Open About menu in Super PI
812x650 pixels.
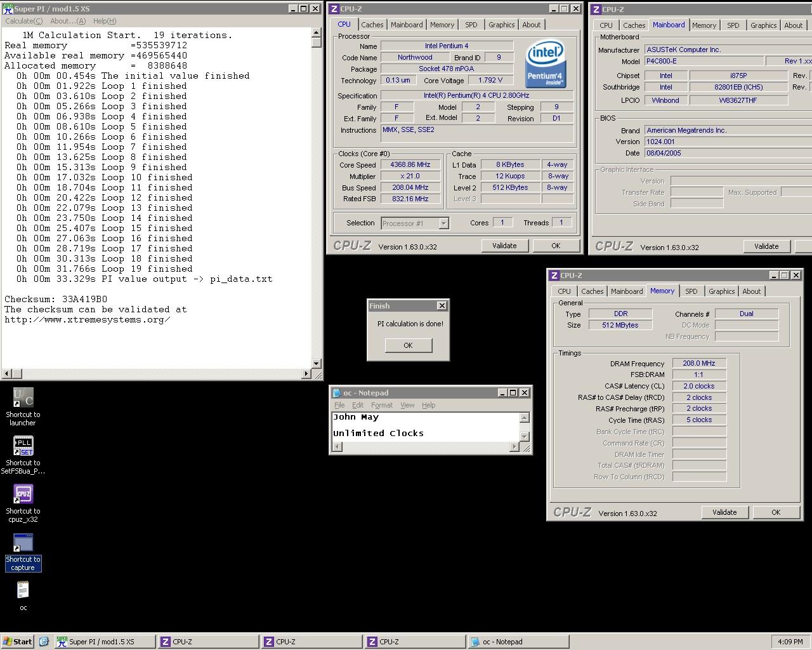[x=68, y=21]
